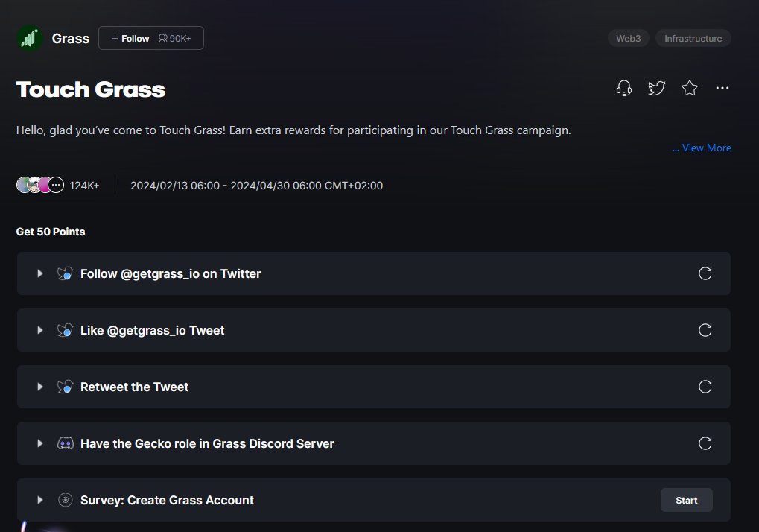
Task: Select the Infrastructure tag
Action: pos(693,38)
